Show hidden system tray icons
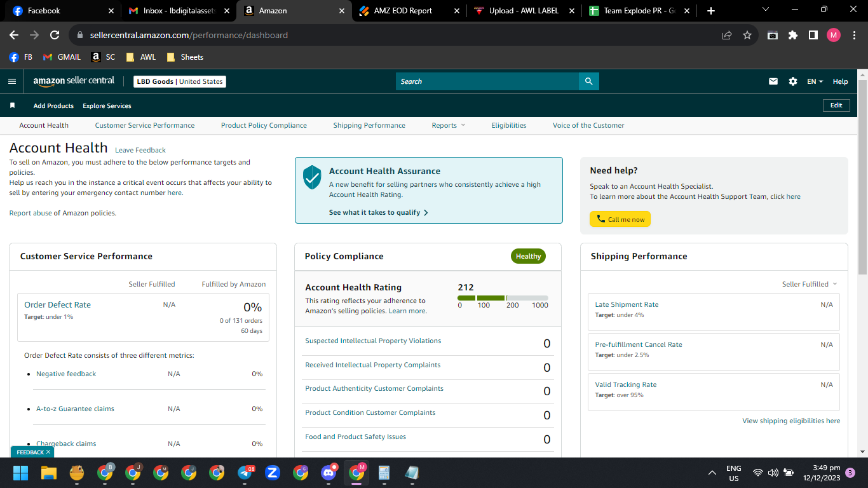The height and width of the screenshot is (488, 868). point(713,473)
